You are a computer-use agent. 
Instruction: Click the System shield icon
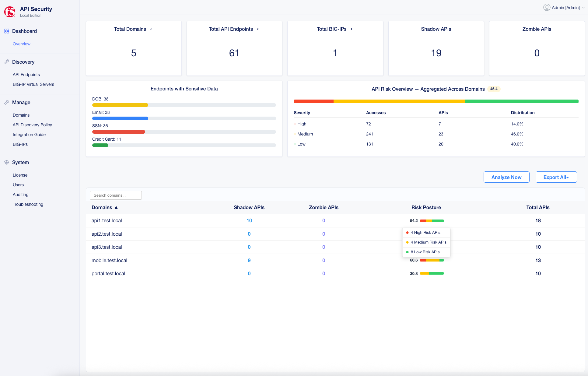(7, 162)
